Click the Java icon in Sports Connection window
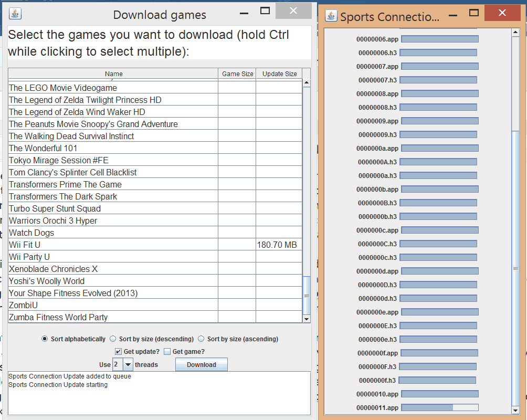This screenshot has height=420, width=527. coord(331,15)
